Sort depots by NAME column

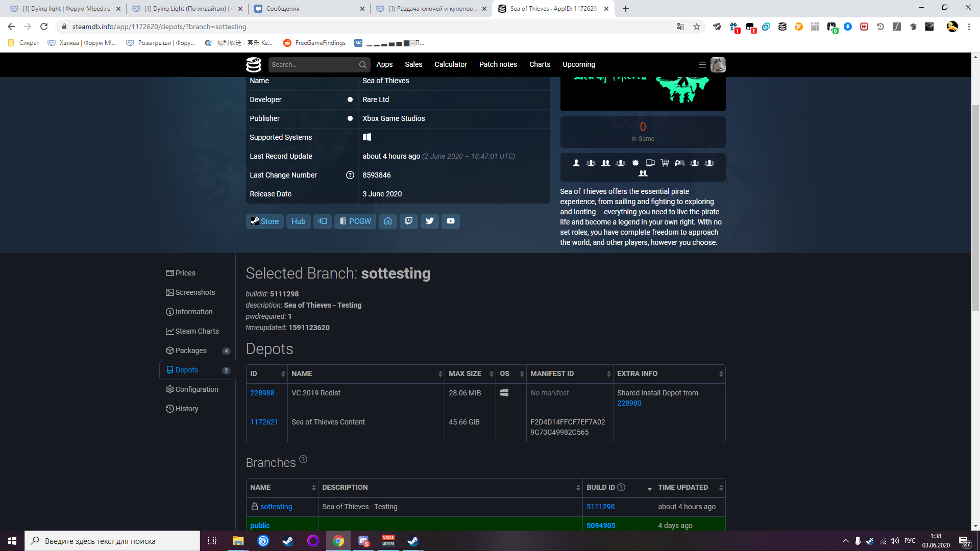(x=366, y=374)
